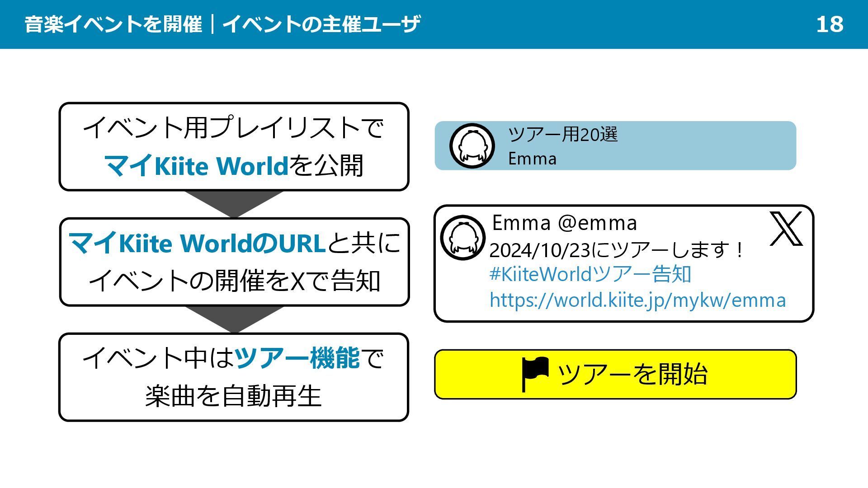This screenshot has height=488, width=868.
Task: Click Emma's avatar in the X post
Action: pyautogui.click(x=462, y=238)
